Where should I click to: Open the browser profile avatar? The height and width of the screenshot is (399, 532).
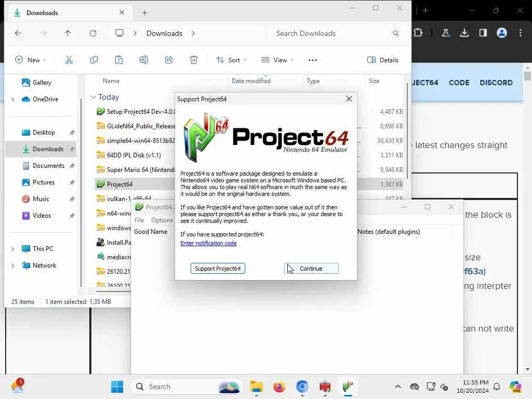pos(502,33)
